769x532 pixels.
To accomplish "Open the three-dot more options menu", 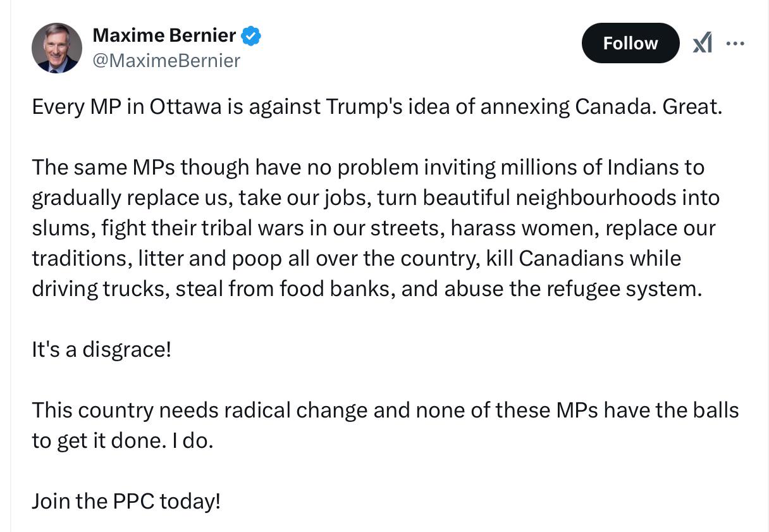I will [x=735, y=43].
